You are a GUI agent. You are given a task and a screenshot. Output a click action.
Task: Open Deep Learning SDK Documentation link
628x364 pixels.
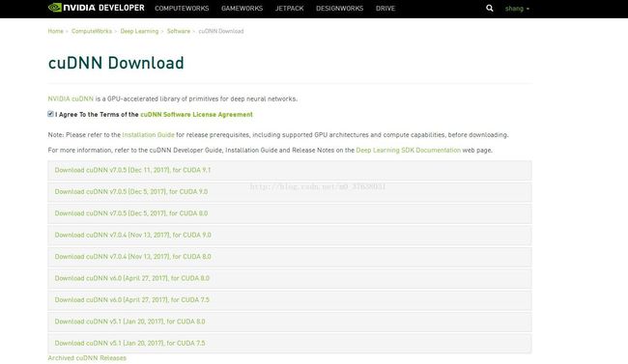pos(408,151)
